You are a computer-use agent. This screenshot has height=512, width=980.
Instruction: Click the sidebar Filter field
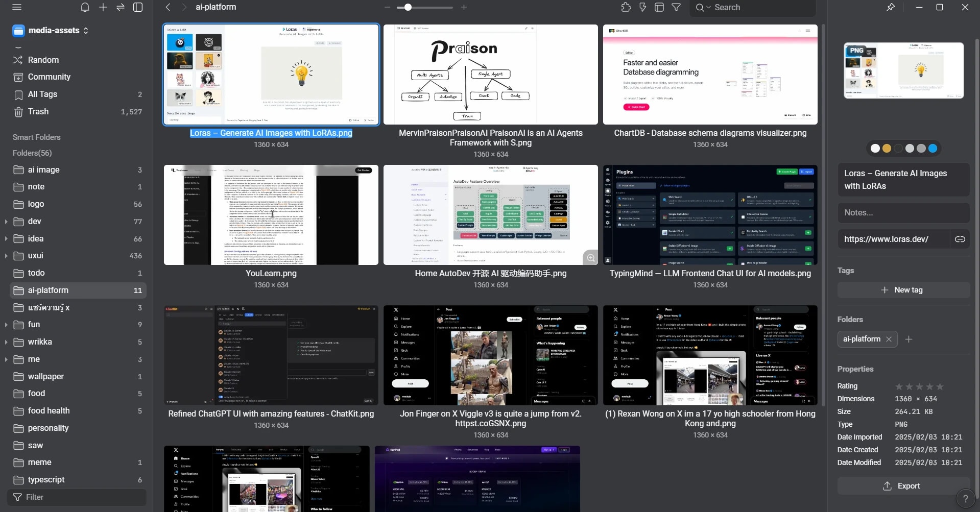78,497
